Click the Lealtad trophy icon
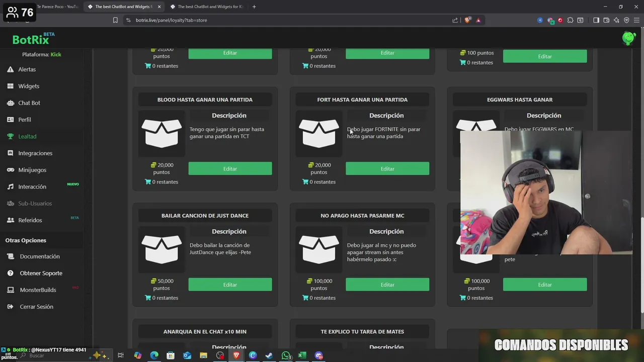The width and height of the screenshot is (644, 362). pos(10,136)
